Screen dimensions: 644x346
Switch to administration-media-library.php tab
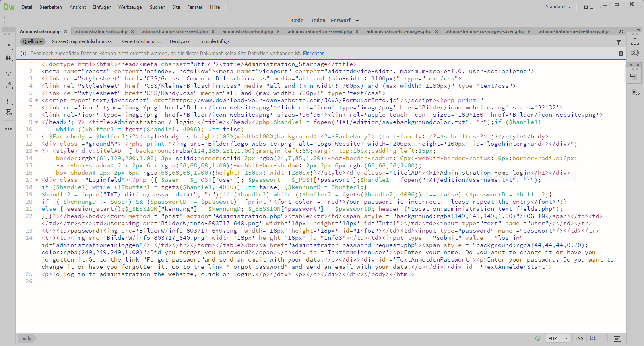tap(574, 31)
